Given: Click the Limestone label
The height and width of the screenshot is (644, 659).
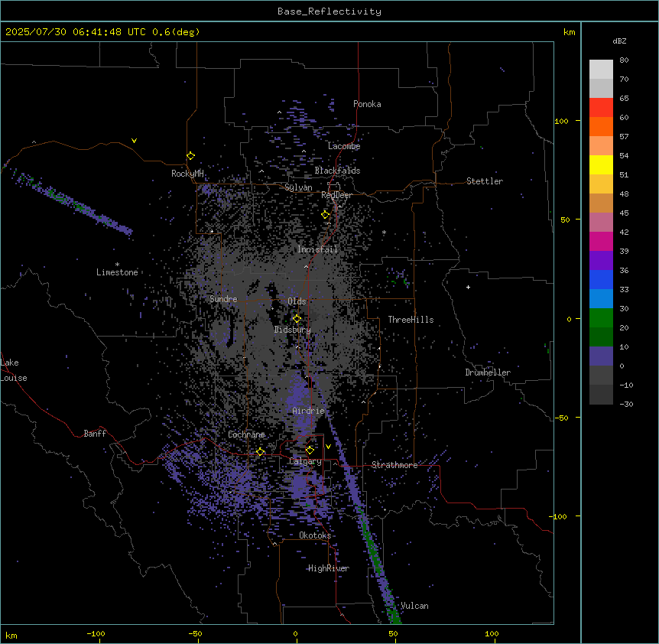Looking at the screenshot, I should coord(117,272).
